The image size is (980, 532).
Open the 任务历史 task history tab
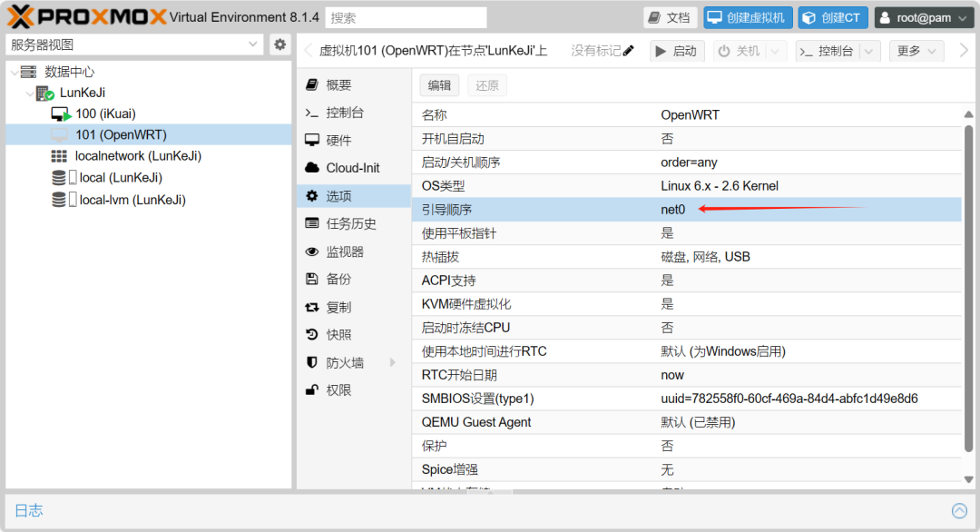pyautogui.click(x=354, y=224)
